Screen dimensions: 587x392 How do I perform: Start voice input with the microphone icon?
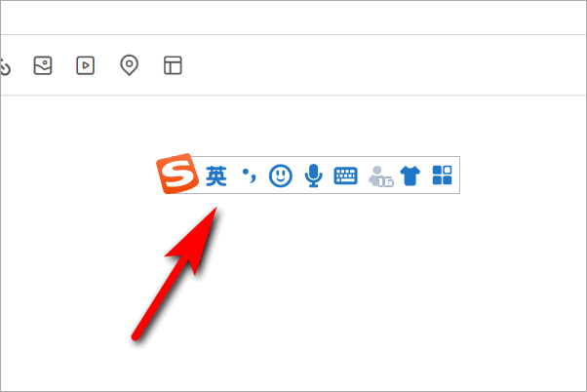click(313, 176)
